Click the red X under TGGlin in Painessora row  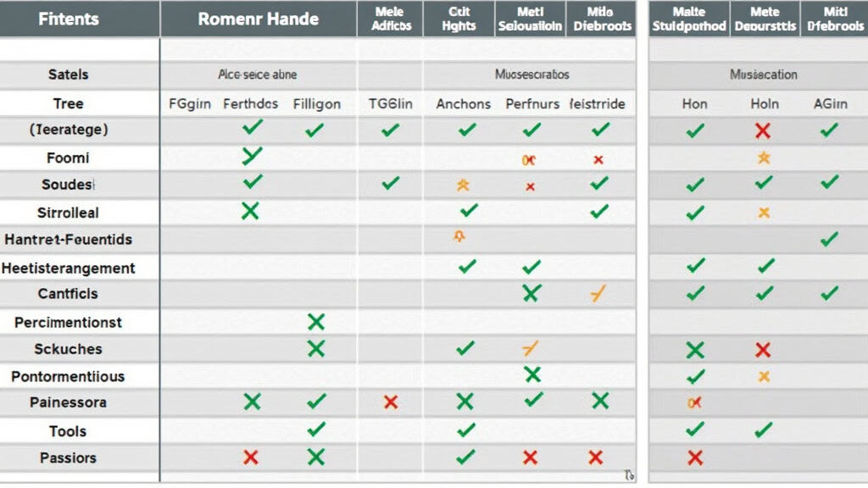pyautogui.click(x=391, y=402)
